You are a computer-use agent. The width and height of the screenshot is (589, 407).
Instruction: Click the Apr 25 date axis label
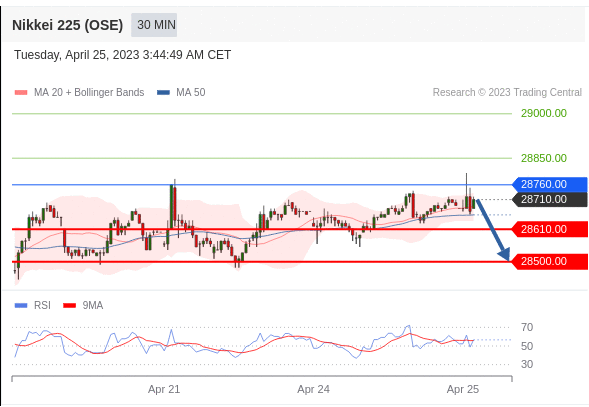463,389
